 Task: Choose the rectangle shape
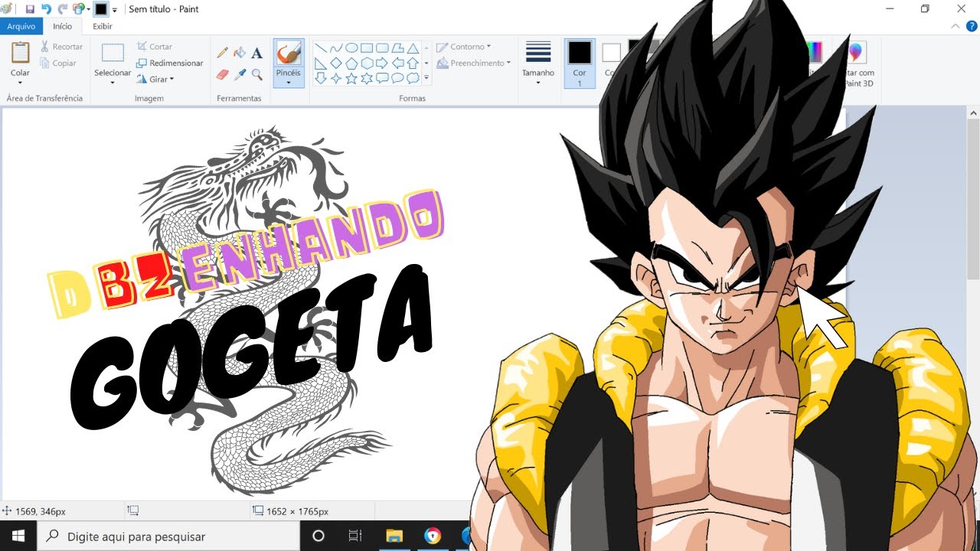(367, 47)
